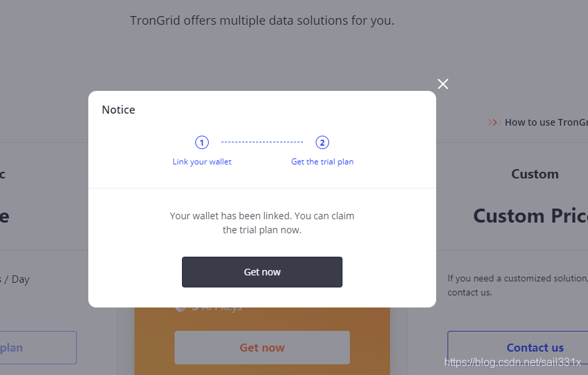This screenshot has width=588, height=375.
Task: Click the customized solution description text
Action: click(518, 285)
